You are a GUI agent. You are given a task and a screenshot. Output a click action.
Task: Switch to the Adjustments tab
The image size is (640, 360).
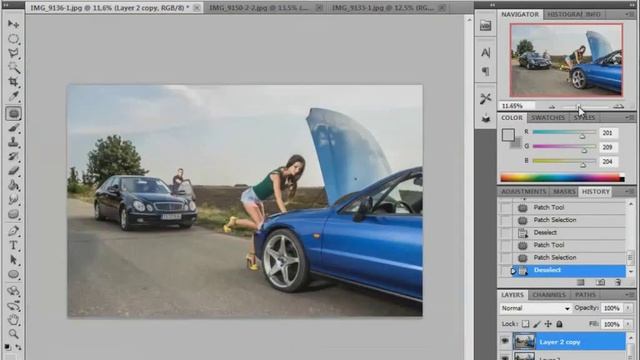point(524,191)
